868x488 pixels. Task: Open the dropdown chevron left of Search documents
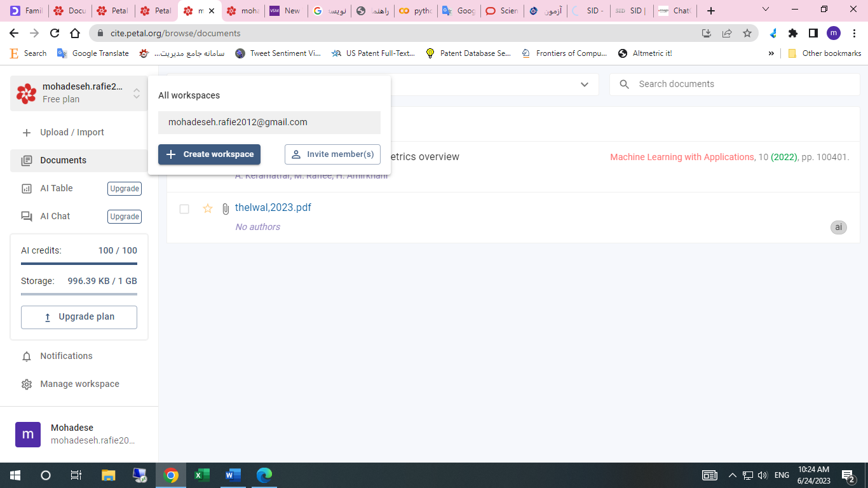pos(585,85)
